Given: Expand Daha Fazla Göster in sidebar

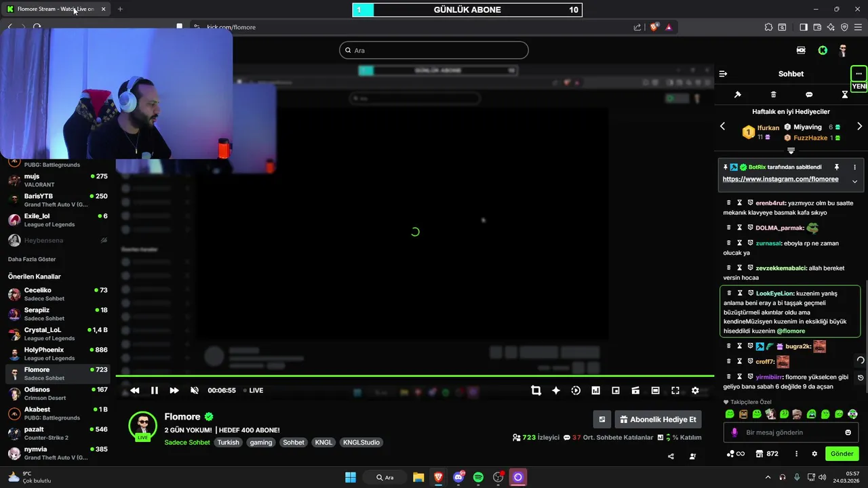Looking at the screenshot, I should (x=32, y=259).
